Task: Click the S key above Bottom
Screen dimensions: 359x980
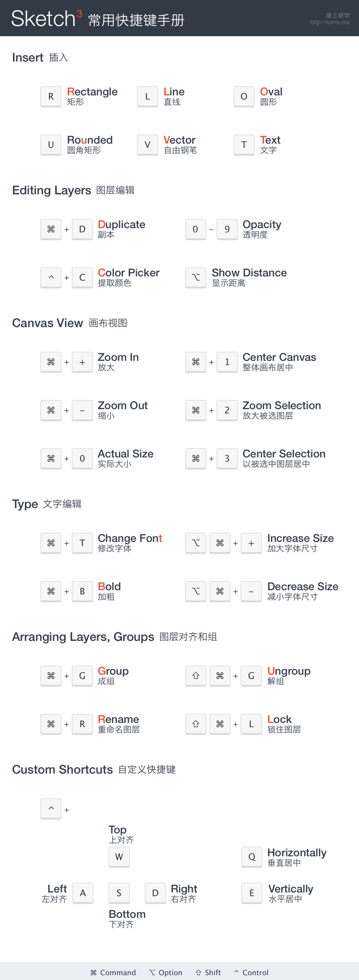Action: point(119,893)
